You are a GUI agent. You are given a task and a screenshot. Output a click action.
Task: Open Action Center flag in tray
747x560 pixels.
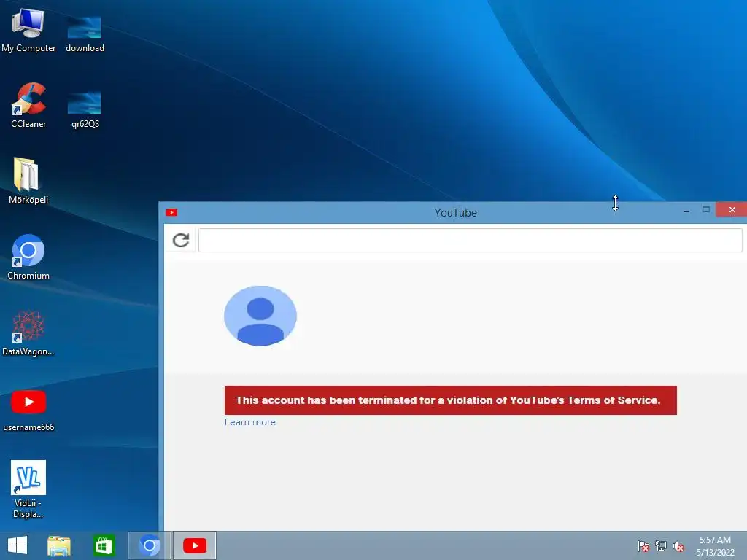643,546
